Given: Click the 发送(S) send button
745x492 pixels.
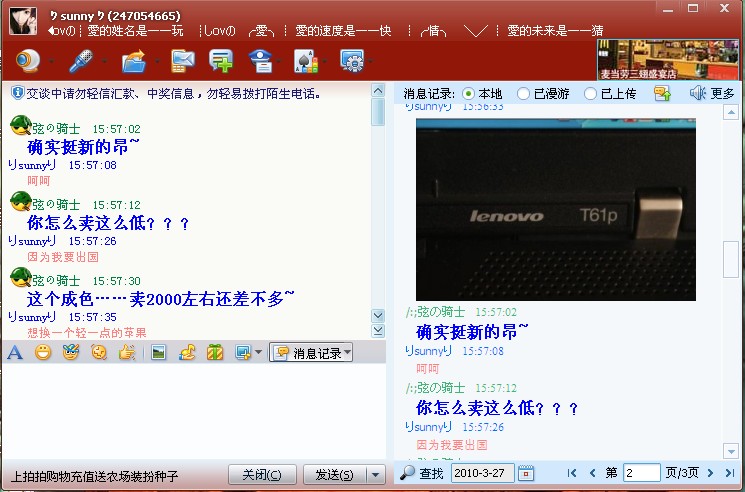Looking at the screenshot, I should tap(334, 474).
